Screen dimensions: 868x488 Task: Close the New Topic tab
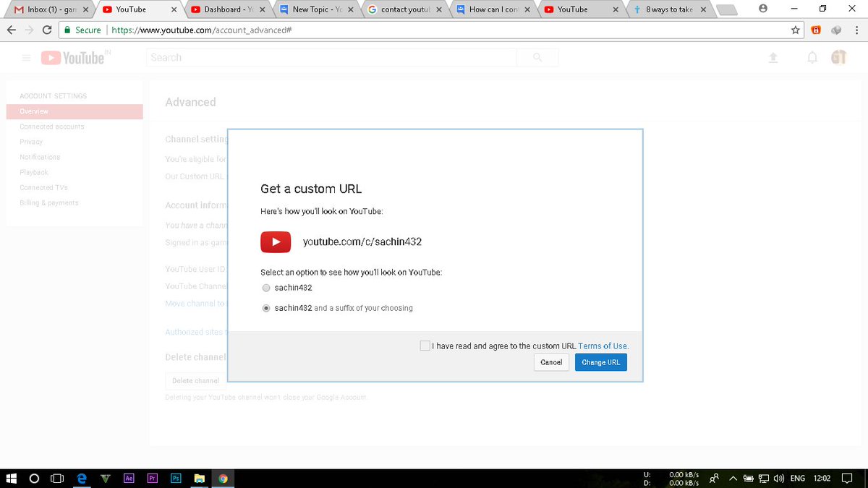351,10
